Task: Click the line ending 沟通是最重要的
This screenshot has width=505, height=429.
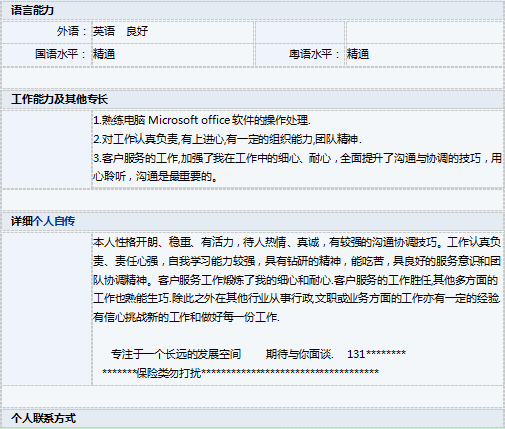Action: point(155,176)
